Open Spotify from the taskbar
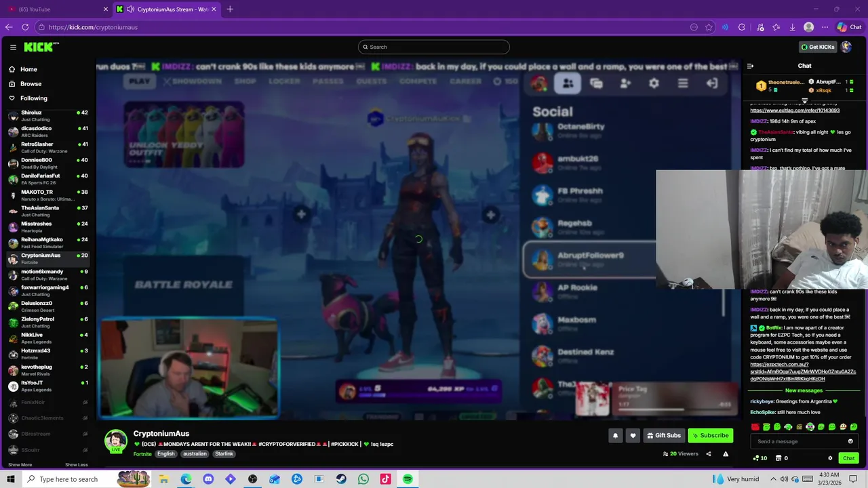Viewport: 868px width, 488px height. tap(408, 479)
